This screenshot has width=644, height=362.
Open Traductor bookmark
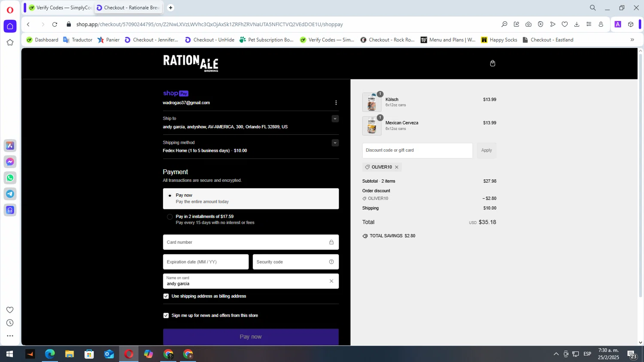tap(78, 40)
